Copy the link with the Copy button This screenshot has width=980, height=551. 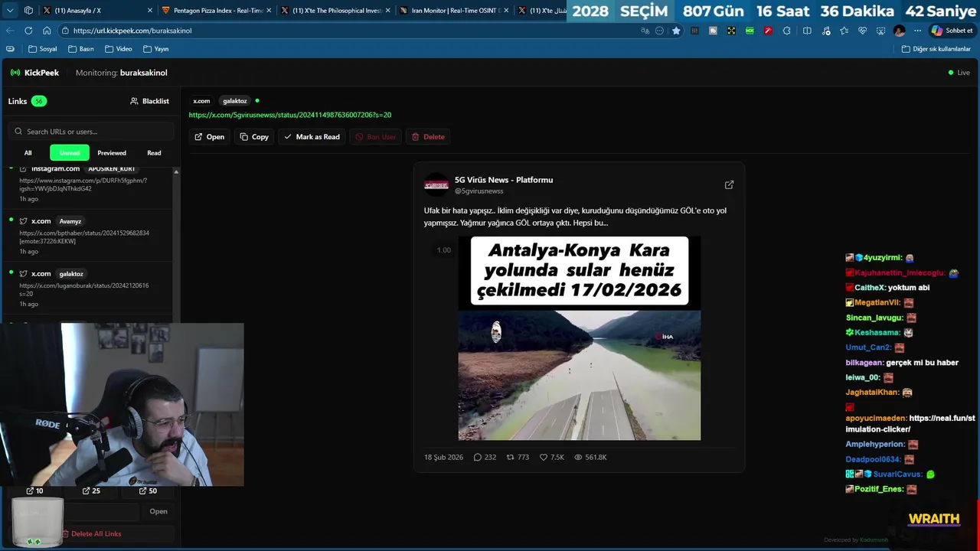[x=253, y=137]
